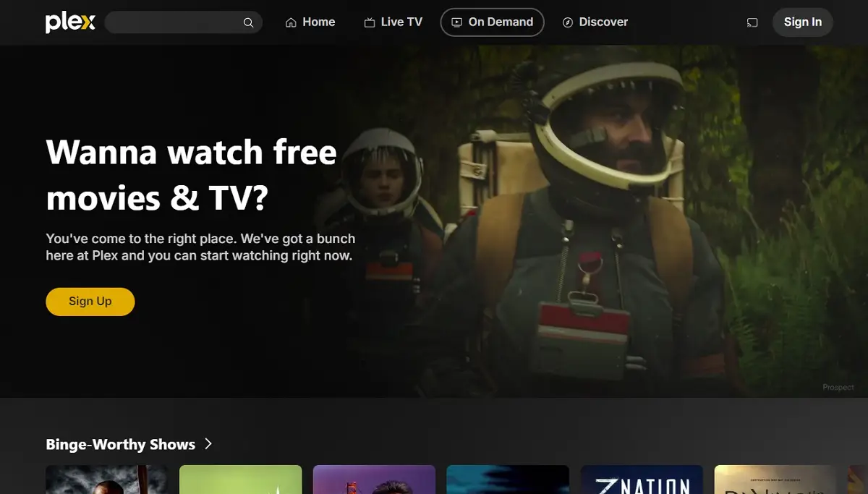
Task: Click the 'You've come to the right place' text
Action: coord(200,247)
